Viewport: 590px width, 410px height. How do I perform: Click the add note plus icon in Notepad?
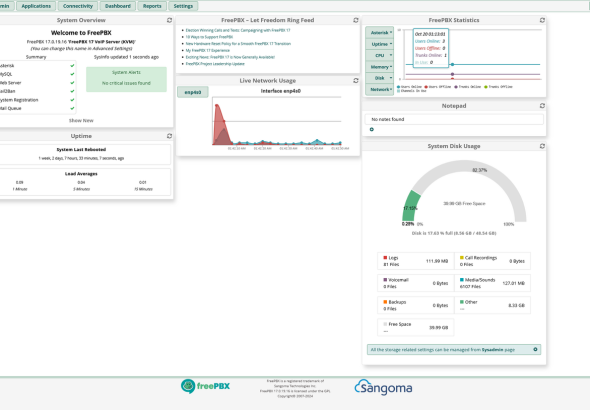pos(372,129)
